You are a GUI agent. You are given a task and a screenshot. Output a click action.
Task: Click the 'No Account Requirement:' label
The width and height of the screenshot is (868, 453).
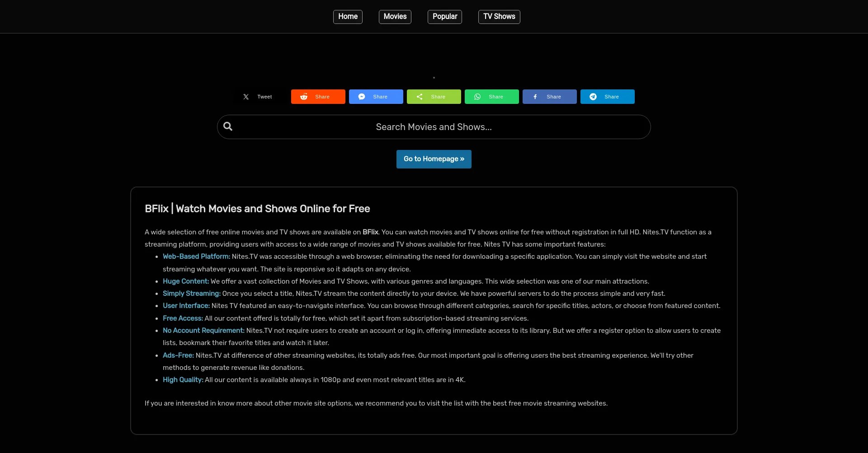click(x=203, y=331)
